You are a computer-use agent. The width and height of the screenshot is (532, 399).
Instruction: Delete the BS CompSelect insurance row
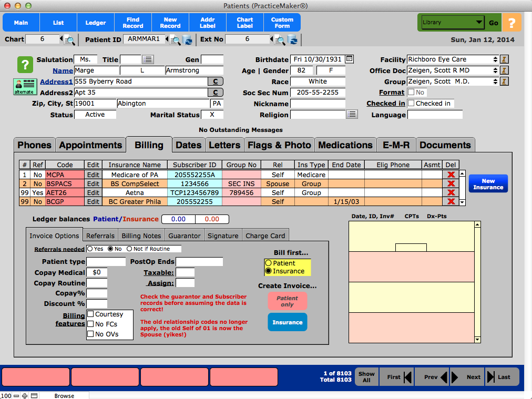point(451,183)
